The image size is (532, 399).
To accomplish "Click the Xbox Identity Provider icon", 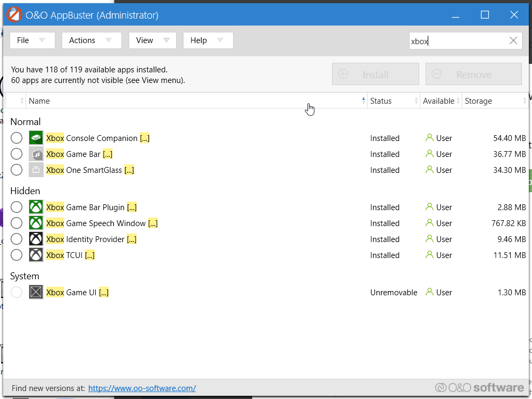I will 36,239.
